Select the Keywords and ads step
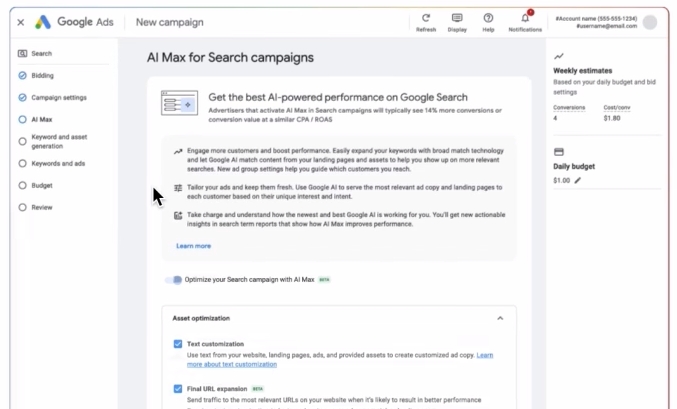 click(x=58, y=164)
